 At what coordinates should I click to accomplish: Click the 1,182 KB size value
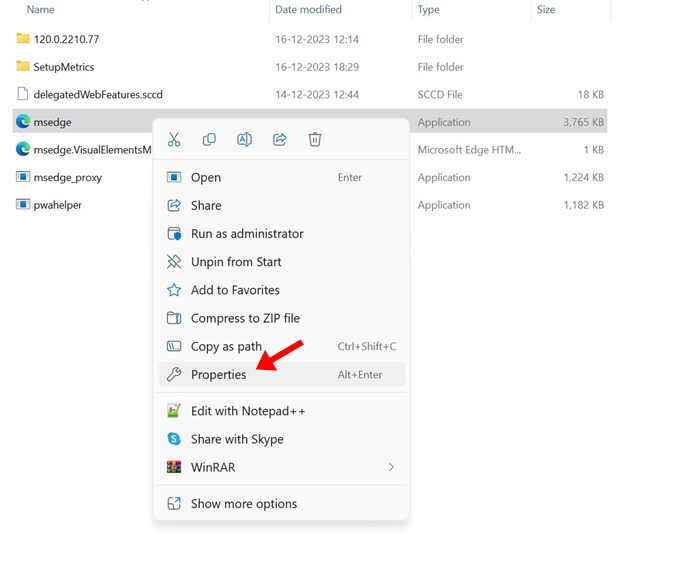pyautogui.click(x=583, y=205)
